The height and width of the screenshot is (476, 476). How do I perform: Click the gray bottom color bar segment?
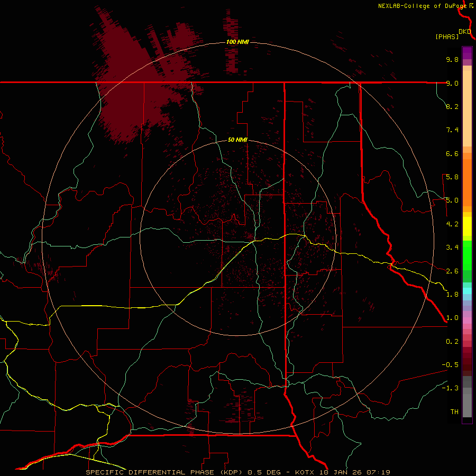tap(467, 407)
